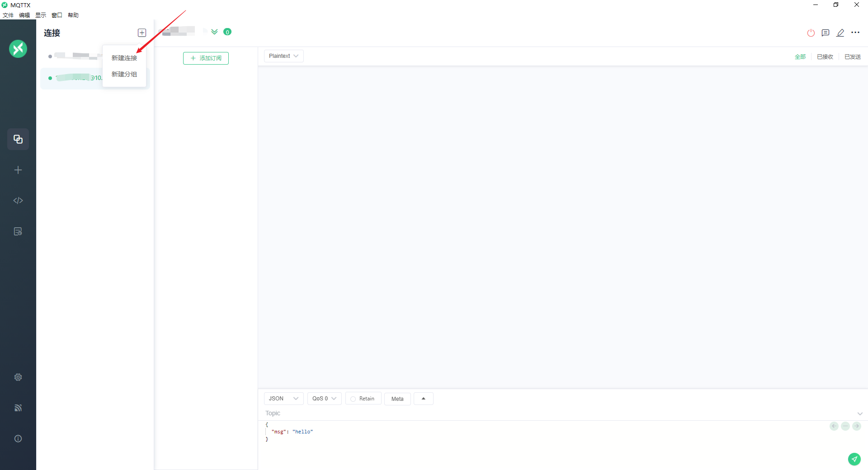Viewport: 868px width, 470px height.
Task: Collapse publish panel with triangle button
Action: [x=424, y=399]
